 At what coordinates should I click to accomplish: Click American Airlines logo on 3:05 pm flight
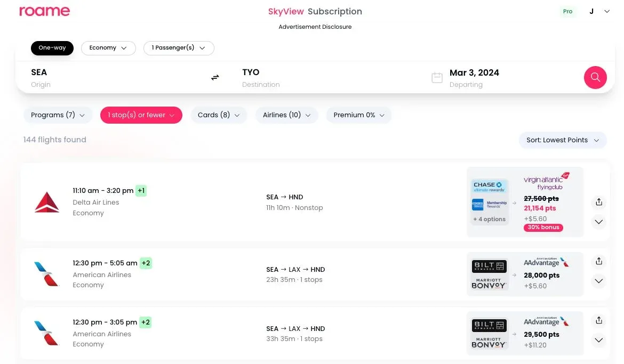pyautogui.click(x=47, y=334)
